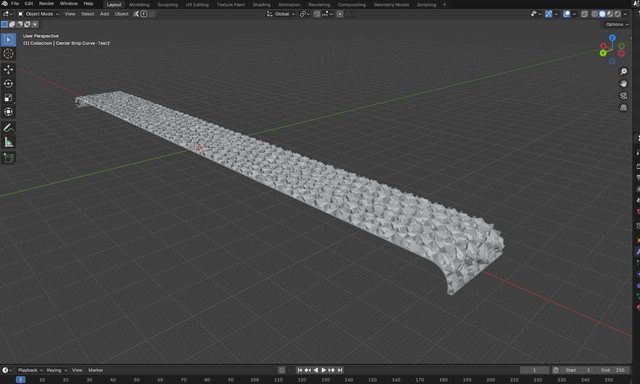Jump to previous keyframe
The height and width of the screenshot is (384, 640).
click(x=308, y=370)
